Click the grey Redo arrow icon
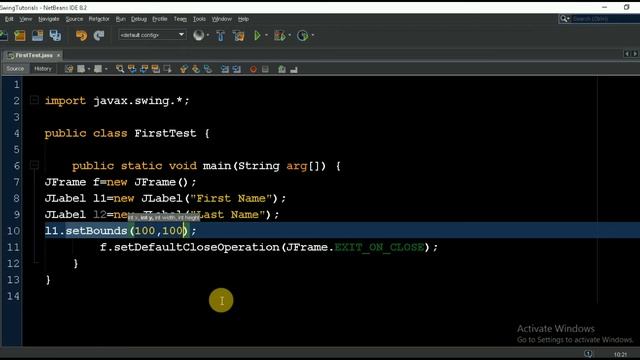Viewport: 640px width, 360px height. [x=99, y=36]
